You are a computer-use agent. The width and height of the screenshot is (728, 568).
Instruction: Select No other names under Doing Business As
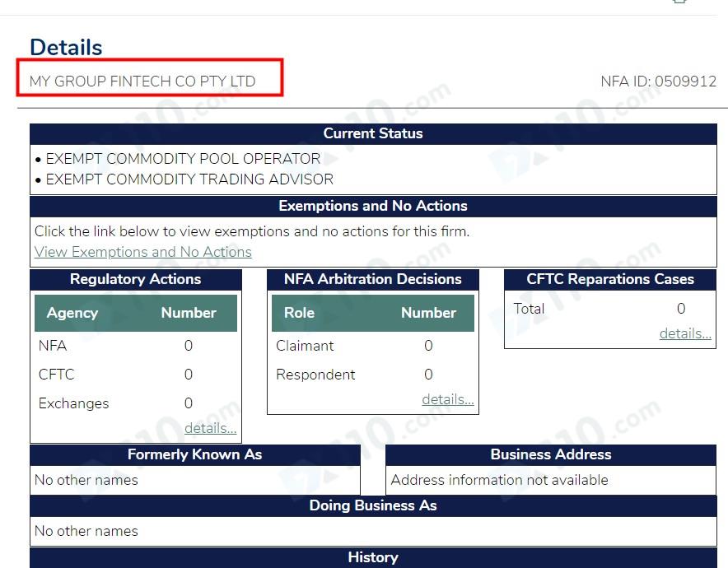[86, 531]
